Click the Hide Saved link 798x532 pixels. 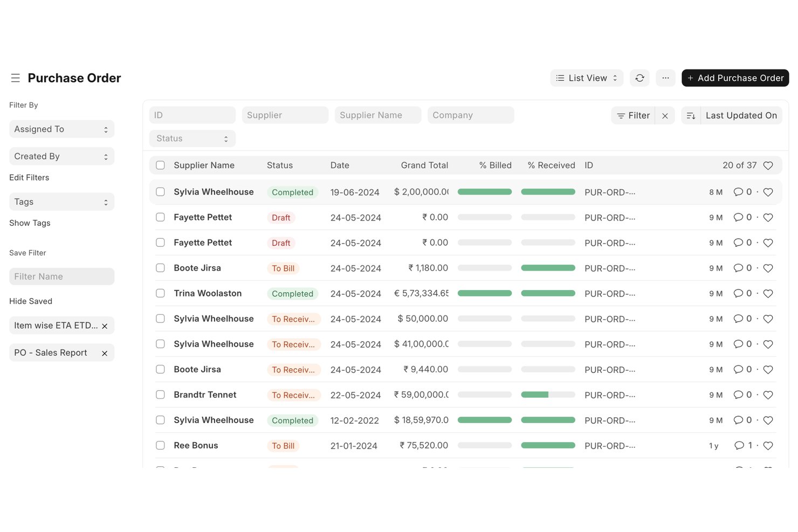pyautogui.click(x=31, y=301)
